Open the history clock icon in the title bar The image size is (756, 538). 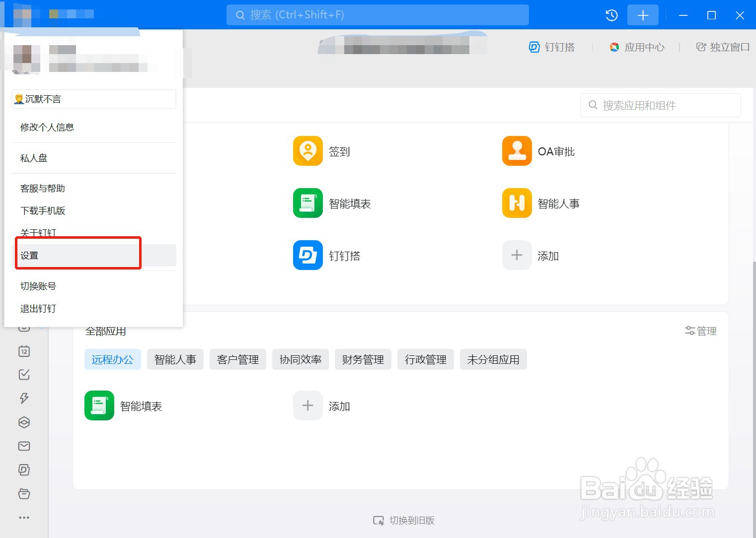click(x=611, y=15)
